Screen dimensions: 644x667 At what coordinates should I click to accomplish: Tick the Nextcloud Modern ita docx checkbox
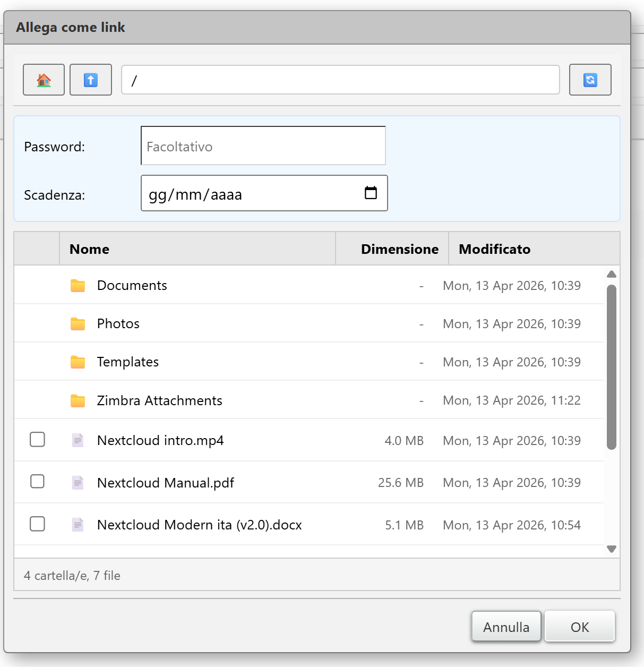pos(37,524)
